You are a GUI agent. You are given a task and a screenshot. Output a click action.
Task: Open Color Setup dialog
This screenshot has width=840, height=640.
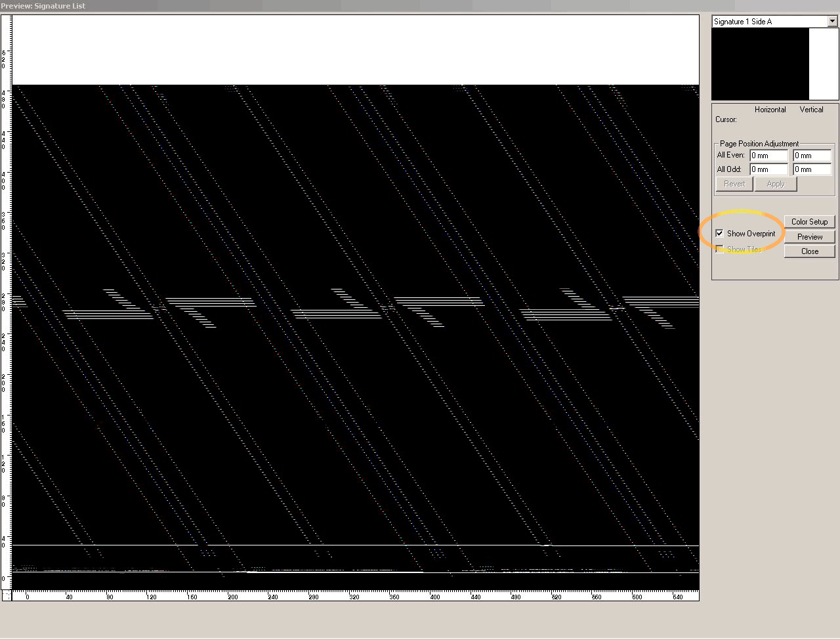click(809, 222)
